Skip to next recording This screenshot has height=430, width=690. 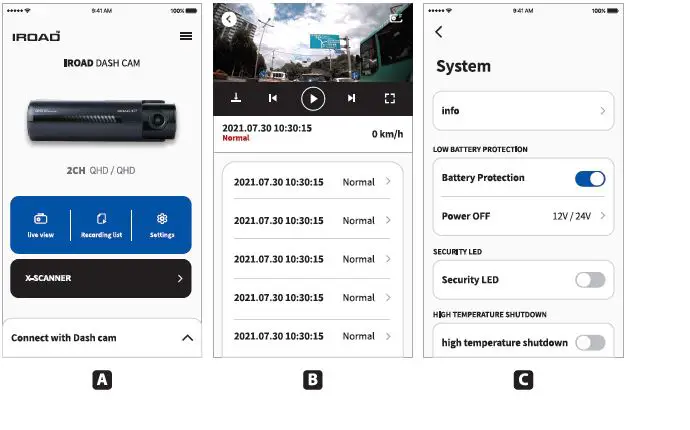tap(351, 98)
